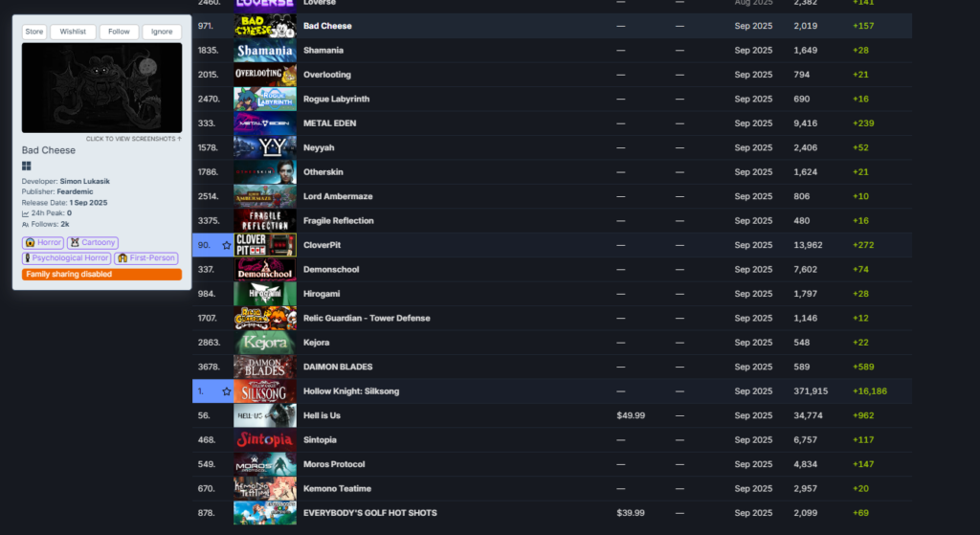Open Hell is Us capsule image
Image resolution: width=980 pixels, height=535 pixels.
coord(265,416)
